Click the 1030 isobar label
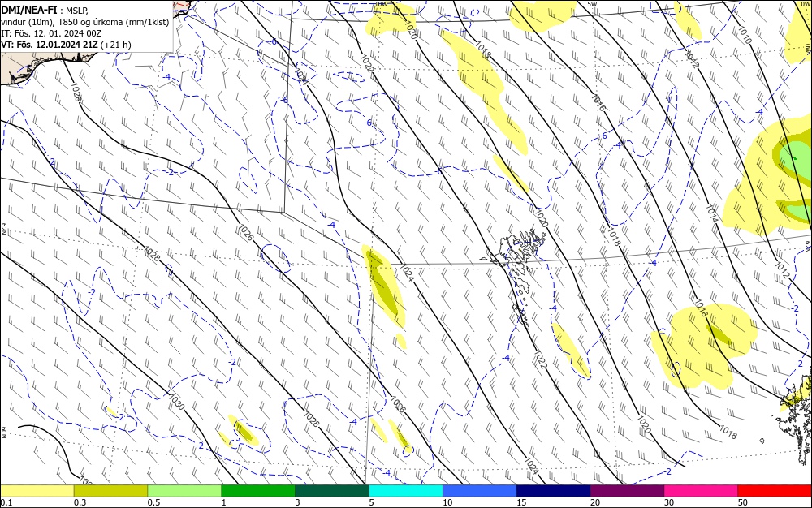This screenshot has height=508, width=812. (x=176, y=402)
